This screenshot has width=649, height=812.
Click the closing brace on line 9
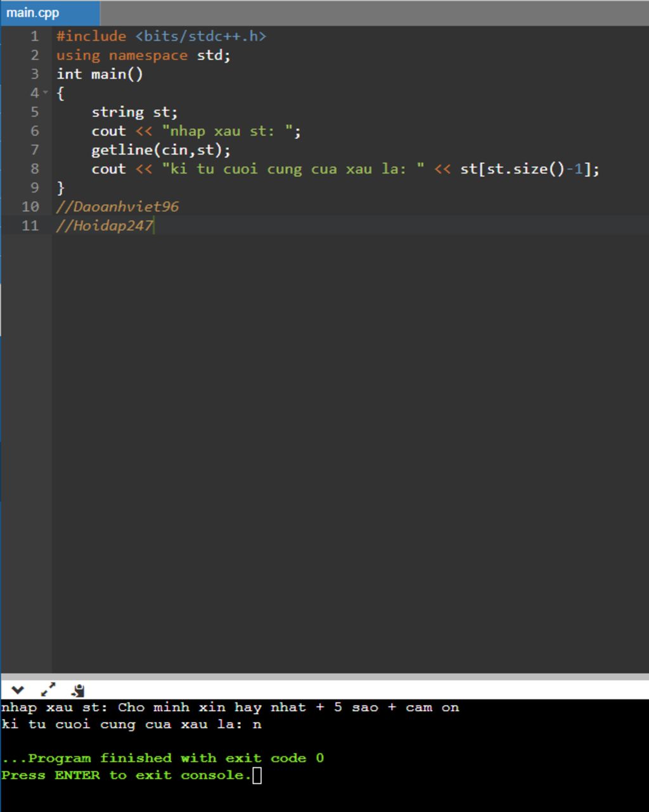(60, 188)
